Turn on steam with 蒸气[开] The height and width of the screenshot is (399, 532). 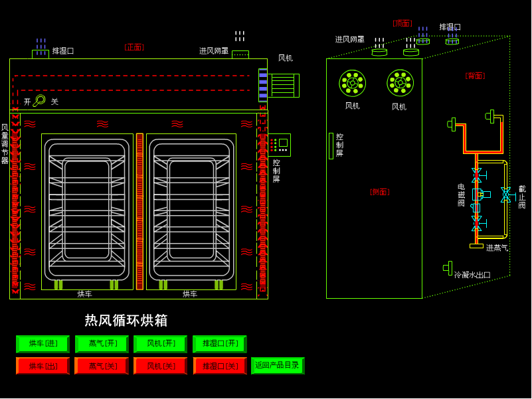point(102,344)
